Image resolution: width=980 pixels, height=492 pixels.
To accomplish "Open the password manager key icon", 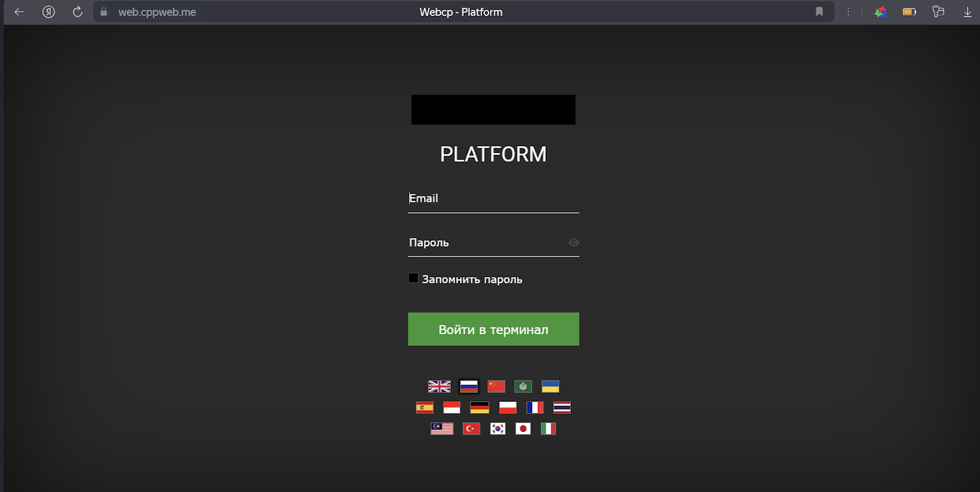I will click(x=938, y=12).
